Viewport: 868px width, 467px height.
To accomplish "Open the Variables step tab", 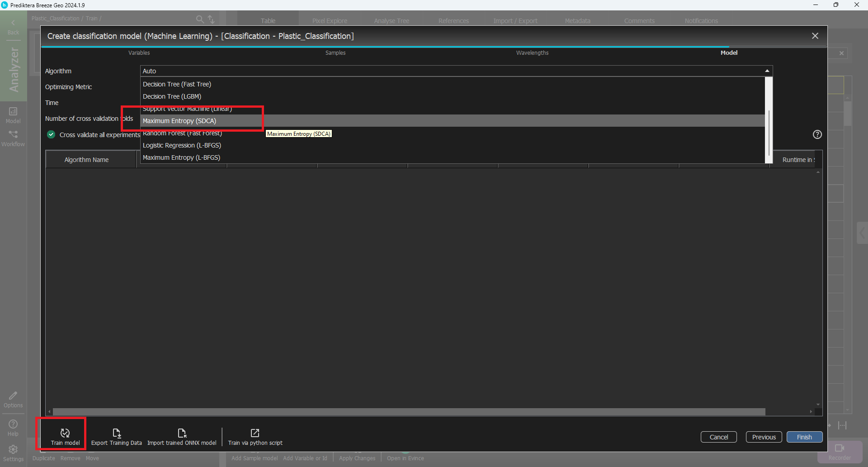I will [139, 53].
